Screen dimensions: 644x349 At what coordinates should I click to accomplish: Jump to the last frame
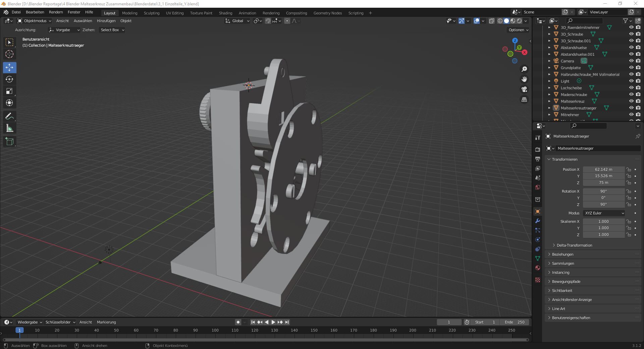point(287,322)
